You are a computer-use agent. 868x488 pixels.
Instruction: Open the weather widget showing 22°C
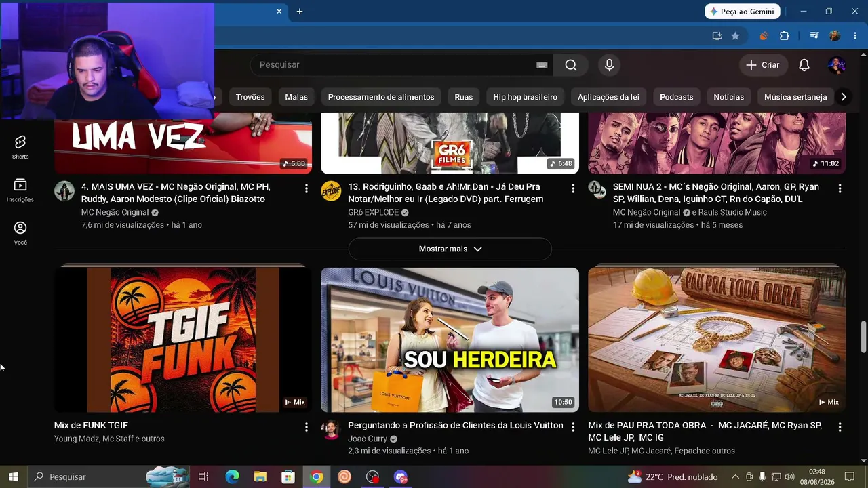click(x=673, y=477)
